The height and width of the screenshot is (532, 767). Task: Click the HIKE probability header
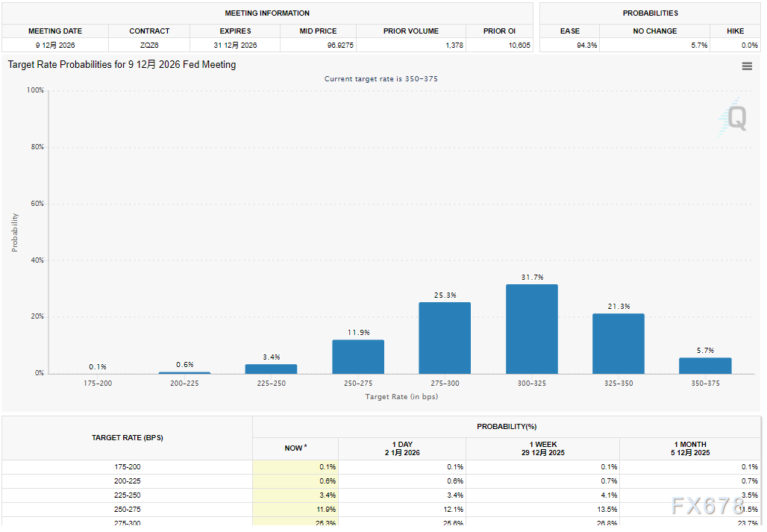click(x=735, y=31)
